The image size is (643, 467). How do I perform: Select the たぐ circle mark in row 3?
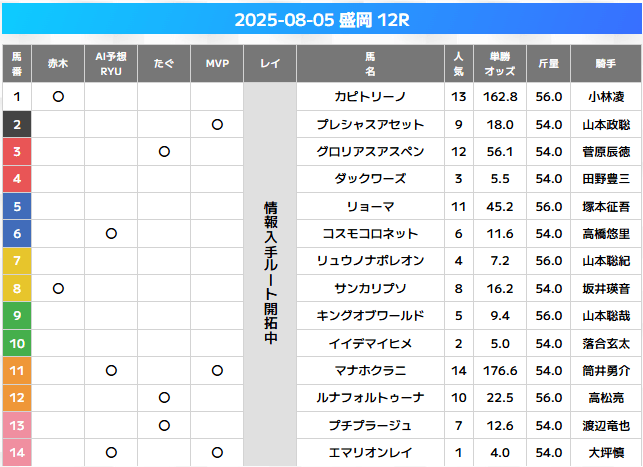coord(164,152)
